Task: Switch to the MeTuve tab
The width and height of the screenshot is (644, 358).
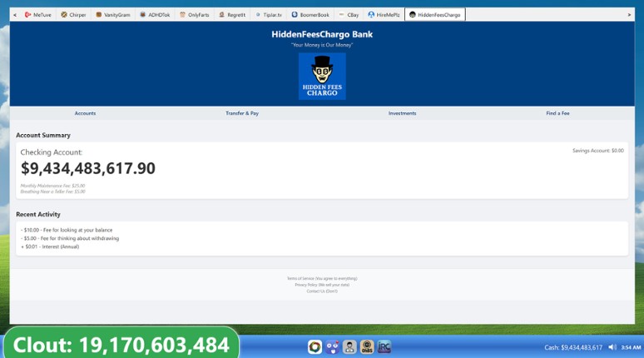Action: point(37,15)
